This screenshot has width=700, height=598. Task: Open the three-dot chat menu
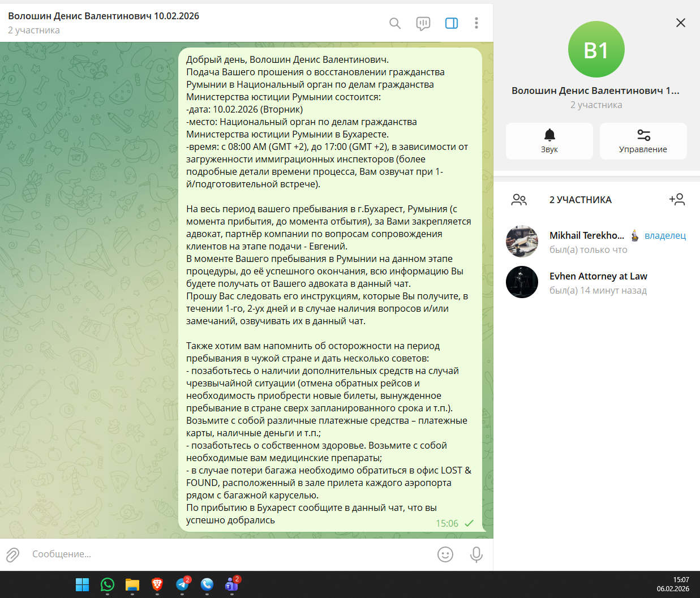tap(476, 23)
